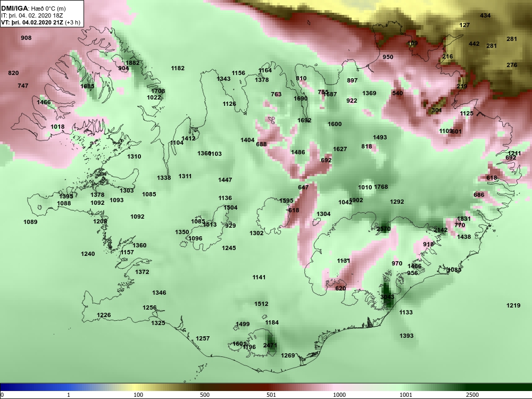Click the 1447 height value

coord(225,180)
